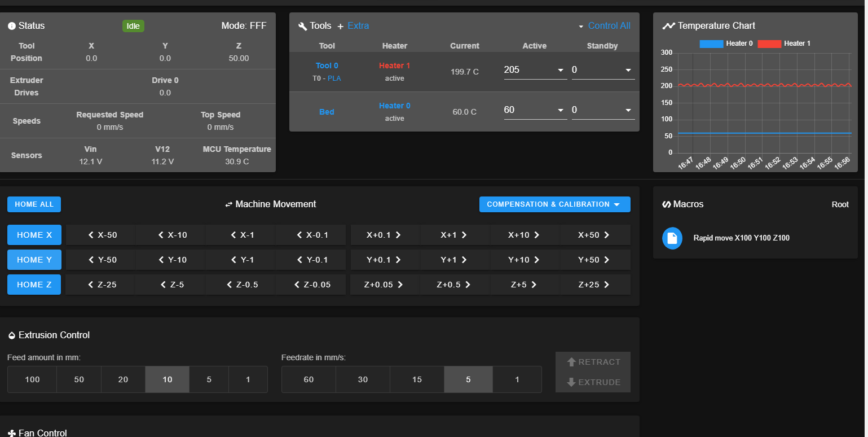This screenshot has height=437, width=868.
Task: Click the PLA filament link
Action: coord(334,78)
